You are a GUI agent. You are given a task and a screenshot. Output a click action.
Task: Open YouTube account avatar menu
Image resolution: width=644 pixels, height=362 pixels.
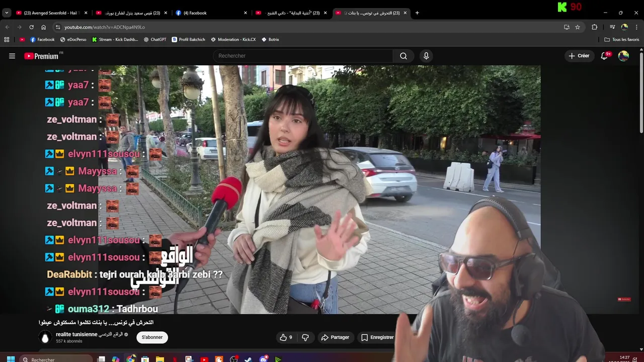[x=623, y=56]
